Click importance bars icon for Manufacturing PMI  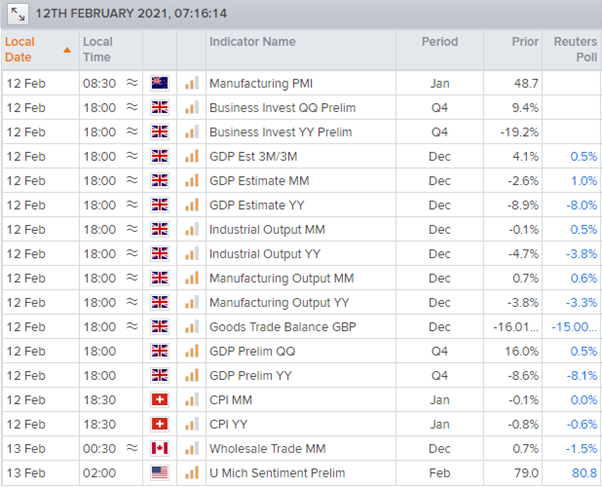(x=191, y=83)
